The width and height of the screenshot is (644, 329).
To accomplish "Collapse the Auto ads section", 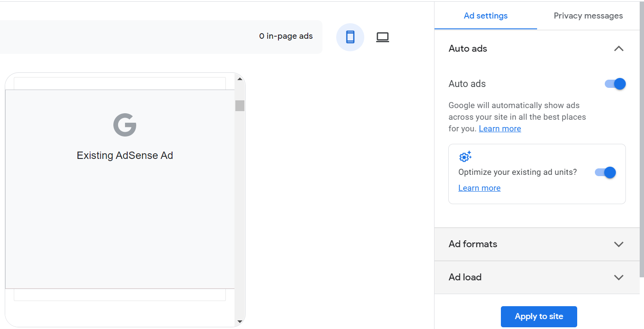I will (x=619, y=49).
